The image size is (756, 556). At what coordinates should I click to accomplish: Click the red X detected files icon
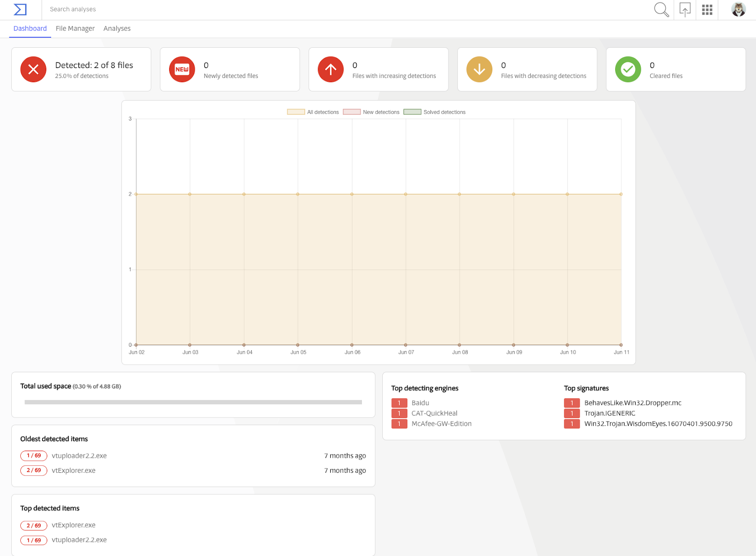pyautogui.click(x=34, y=69)
